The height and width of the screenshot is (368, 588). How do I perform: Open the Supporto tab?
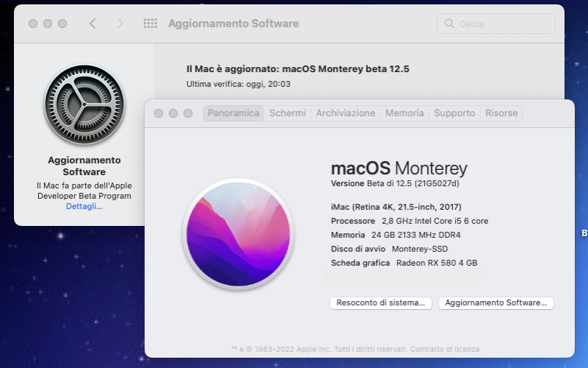pyautogui.click(x=454, y=113)
